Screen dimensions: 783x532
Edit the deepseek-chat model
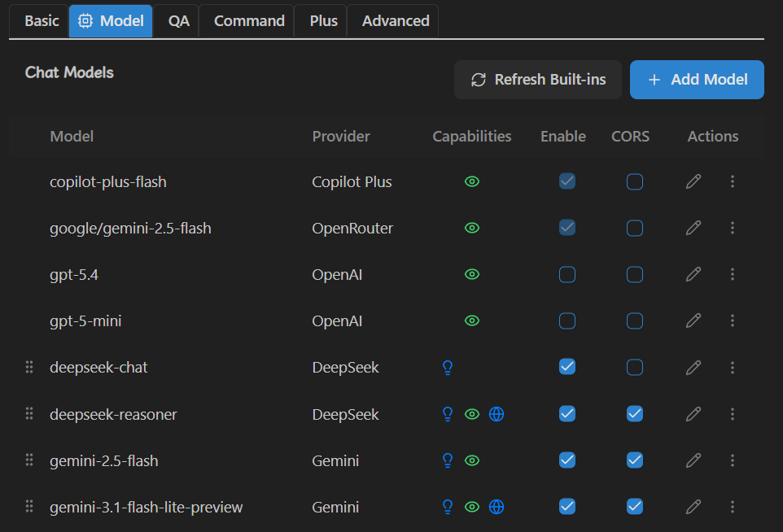coord(693,368)
